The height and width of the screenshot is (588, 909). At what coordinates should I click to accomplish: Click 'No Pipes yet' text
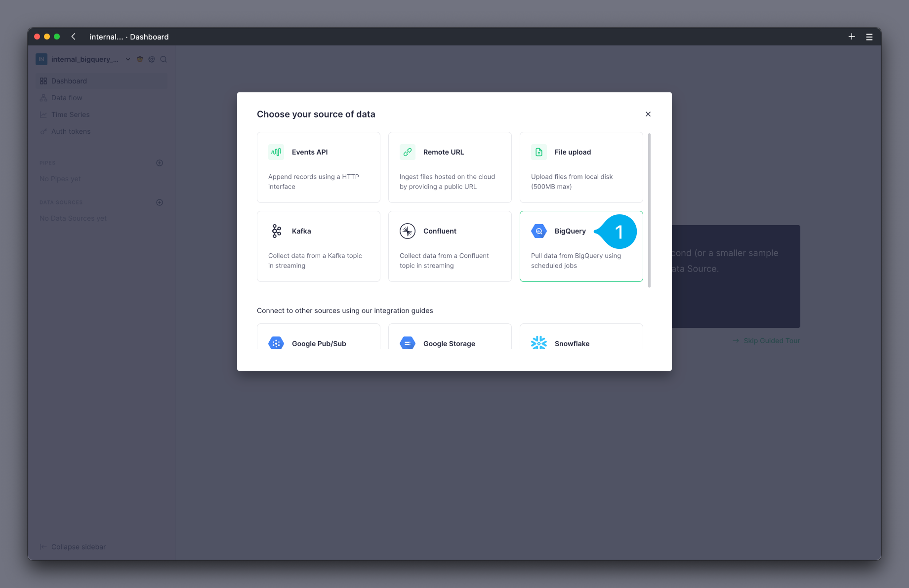[60, 179]
